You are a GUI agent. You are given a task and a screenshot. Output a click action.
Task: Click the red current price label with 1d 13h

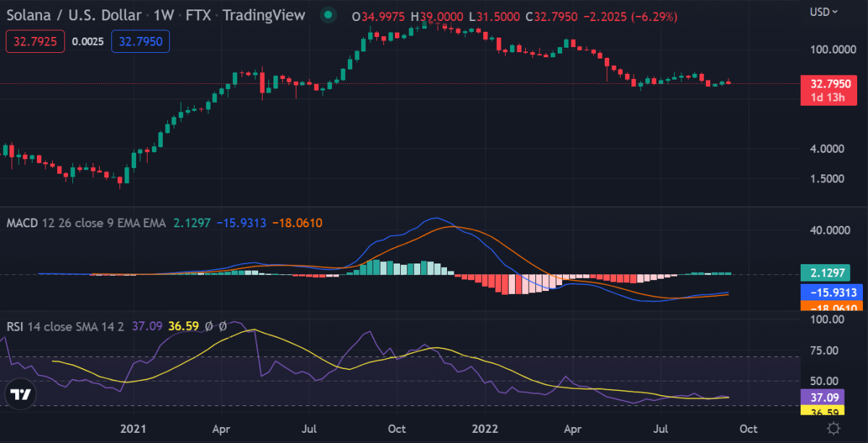(x=829, y=90)
